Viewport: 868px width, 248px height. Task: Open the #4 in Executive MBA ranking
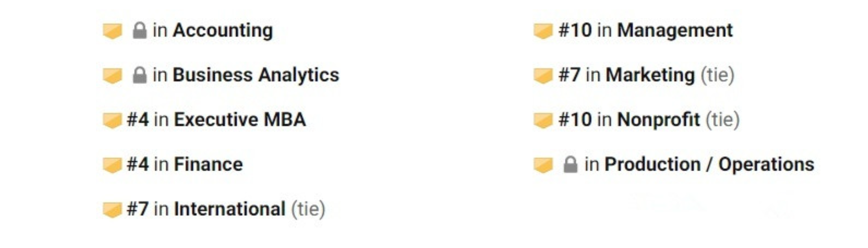(x=216, y=120)
